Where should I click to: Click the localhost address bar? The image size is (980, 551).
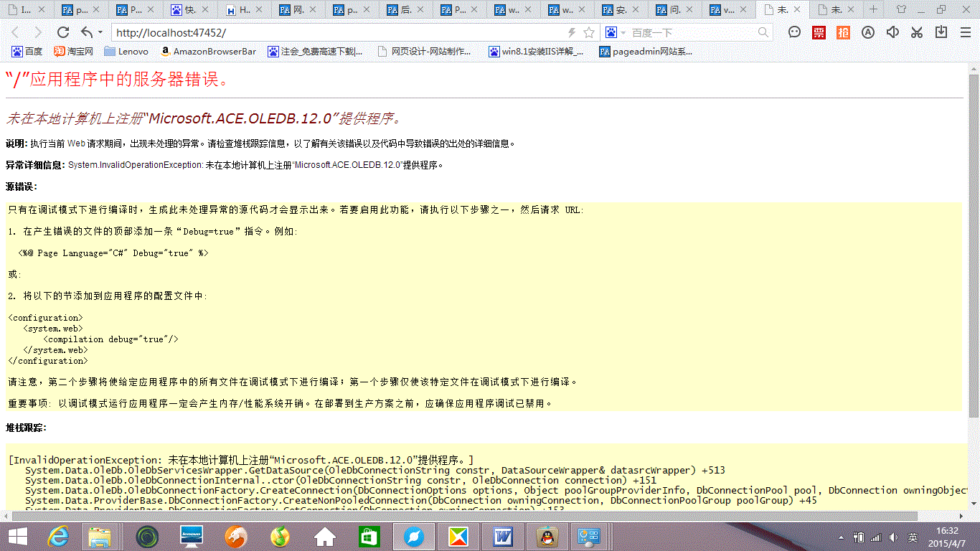click(x=337, y=33)
